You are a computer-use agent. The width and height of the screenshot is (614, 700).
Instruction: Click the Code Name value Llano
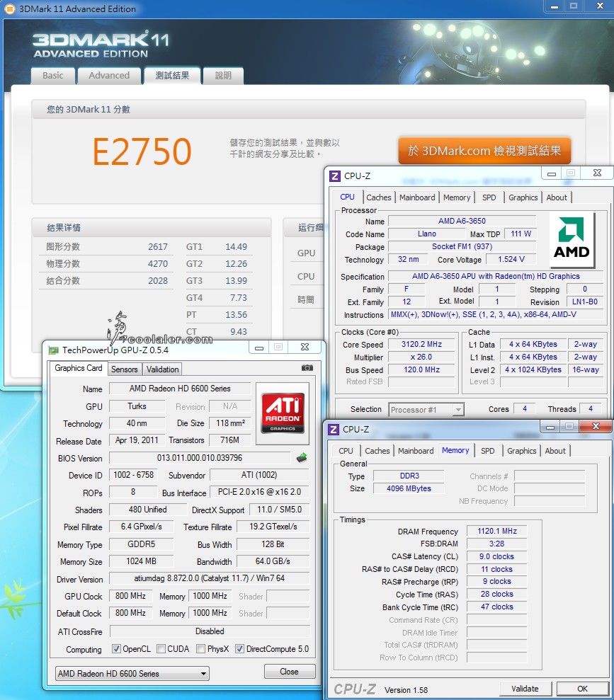pos(427,234)
